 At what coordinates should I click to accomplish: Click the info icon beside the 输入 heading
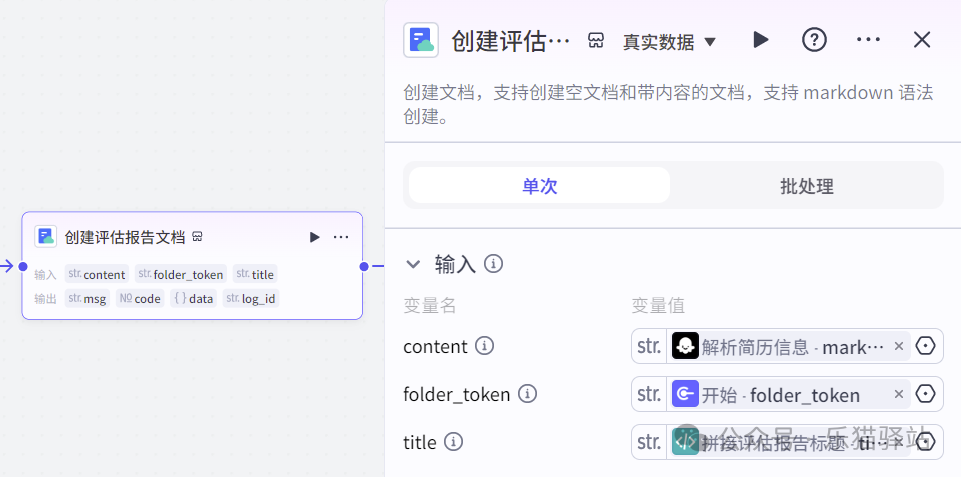493,264
